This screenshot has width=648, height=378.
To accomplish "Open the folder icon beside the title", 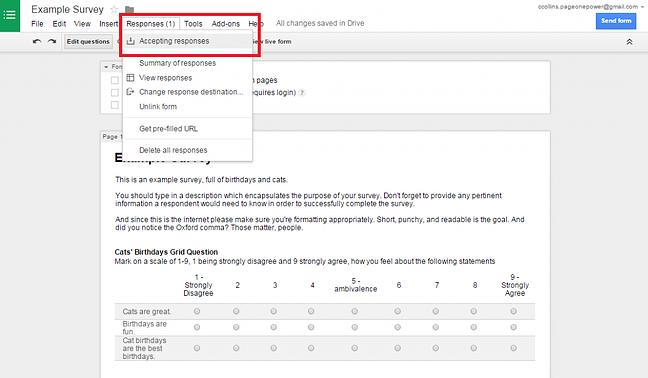I will pos(129,9).
